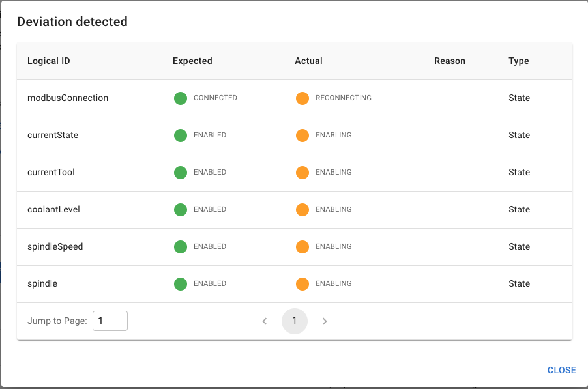Click green ENABLED dot in spindle row

[x=181, y=284]
